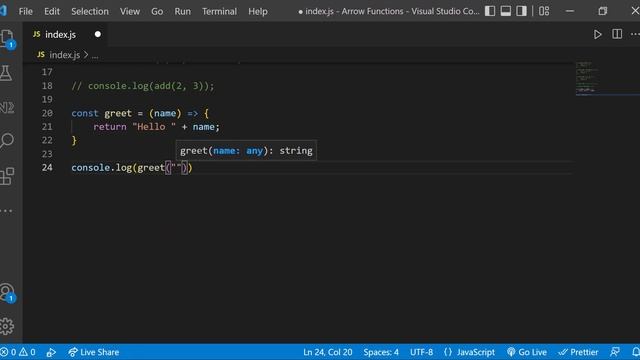
Task: Open the Search magnifier view
Action: coord(7,141)
